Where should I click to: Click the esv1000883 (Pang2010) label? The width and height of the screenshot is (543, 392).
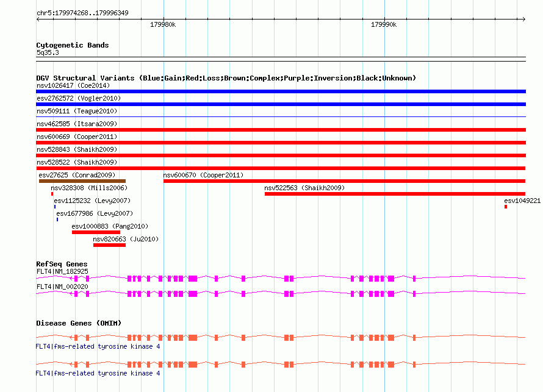click(110, 226)
